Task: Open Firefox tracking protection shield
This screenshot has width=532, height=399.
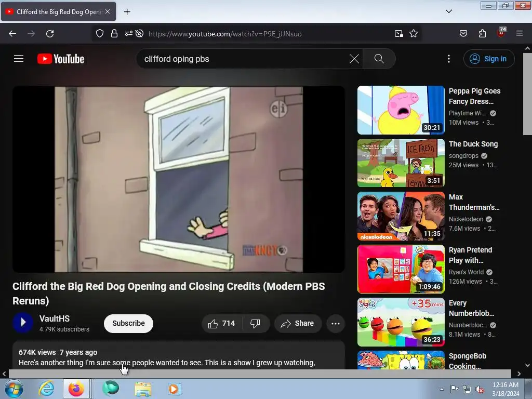Action: click(99, 34)
